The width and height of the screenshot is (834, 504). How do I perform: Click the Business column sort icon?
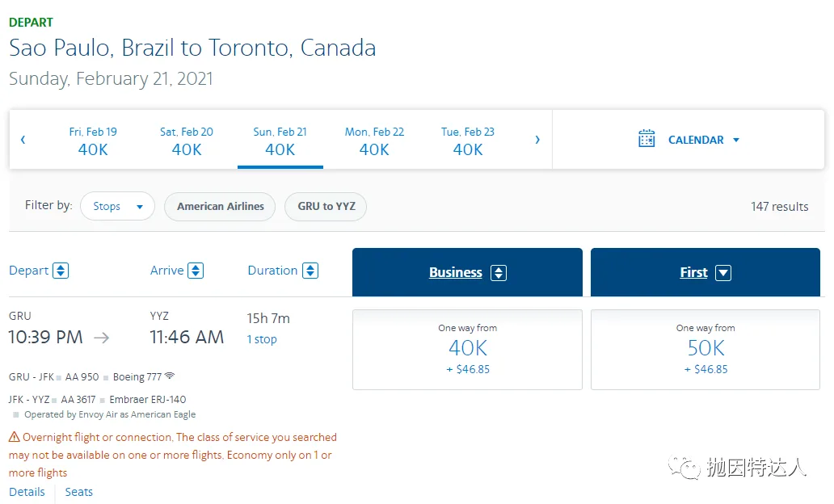point(499,273)
